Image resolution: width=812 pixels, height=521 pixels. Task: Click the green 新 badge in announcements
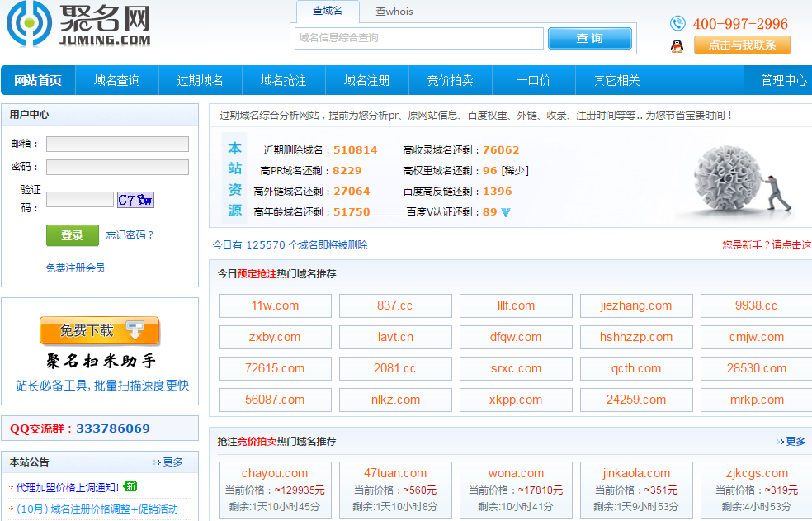(130, 486)
